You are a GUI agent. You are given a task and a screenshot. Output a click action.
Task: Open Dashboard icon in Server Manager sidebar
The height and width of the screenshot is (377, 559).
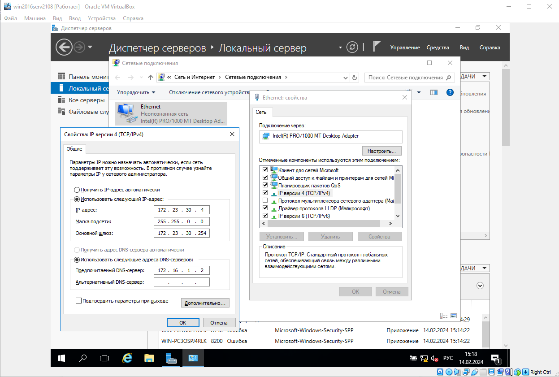pyautogui.click(x=61, y=76)
